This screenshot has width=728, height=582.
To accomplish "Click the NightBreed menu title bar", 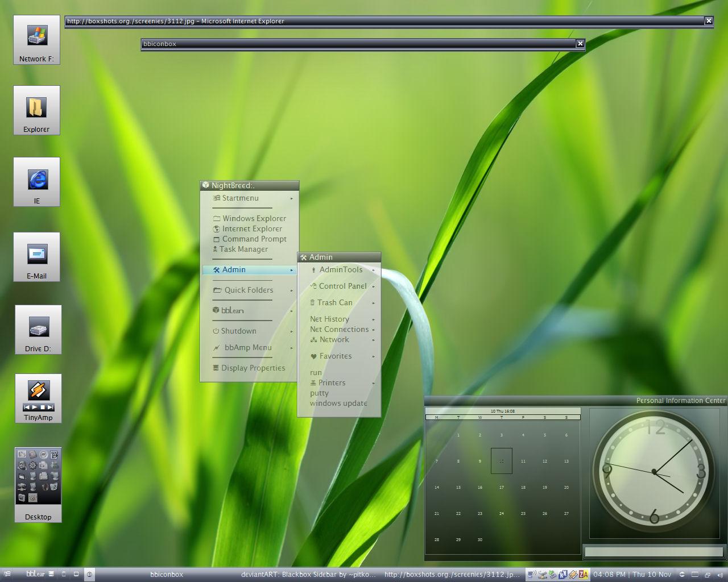I will pyautogui.click(x=249, y=185).
